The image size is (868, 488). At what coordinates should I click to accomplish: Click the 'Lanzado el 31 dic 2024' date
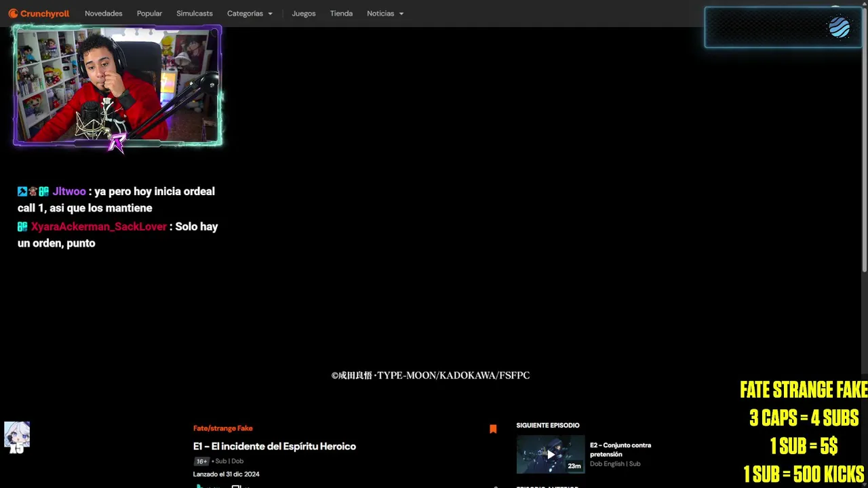click(226, 474)
